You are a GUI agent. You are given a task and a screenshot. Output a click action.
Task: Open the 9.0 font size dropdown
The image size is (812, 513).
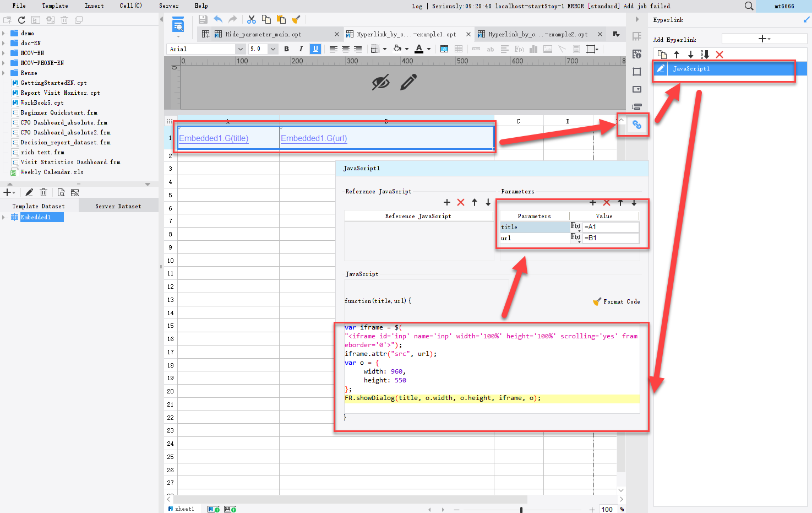coord(273,49)
